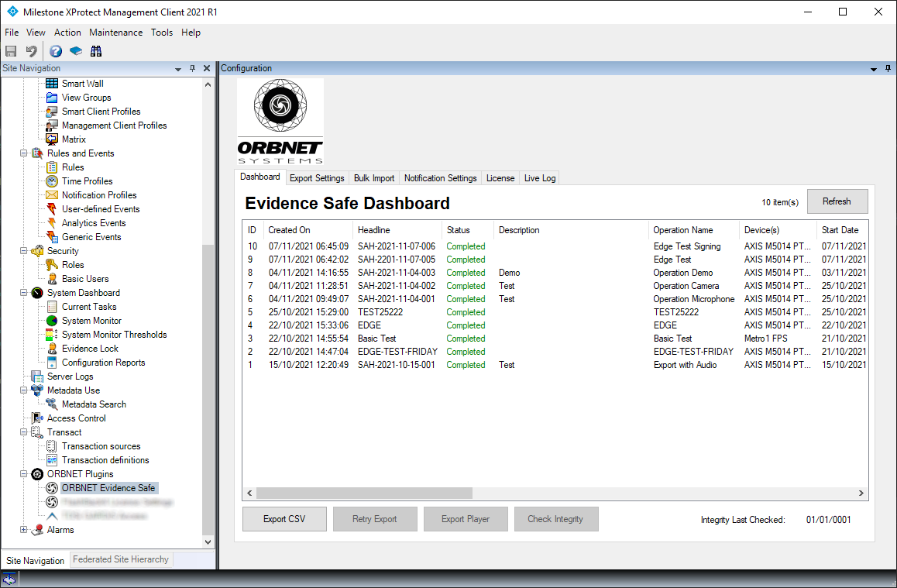
Task: Open the Site Navigation pane dropdown arrow
Action: pos(178,69)
